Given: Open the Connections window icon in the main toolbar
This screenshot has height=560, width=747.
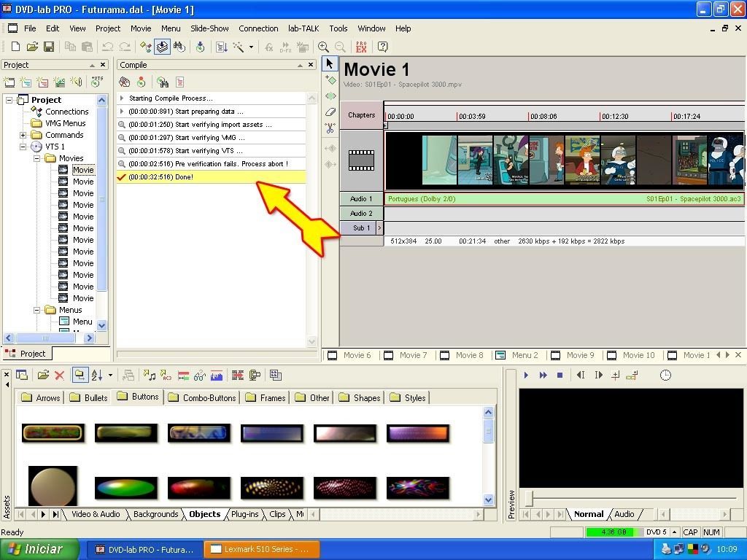Looking at the screenshot, I should [145, 47].
